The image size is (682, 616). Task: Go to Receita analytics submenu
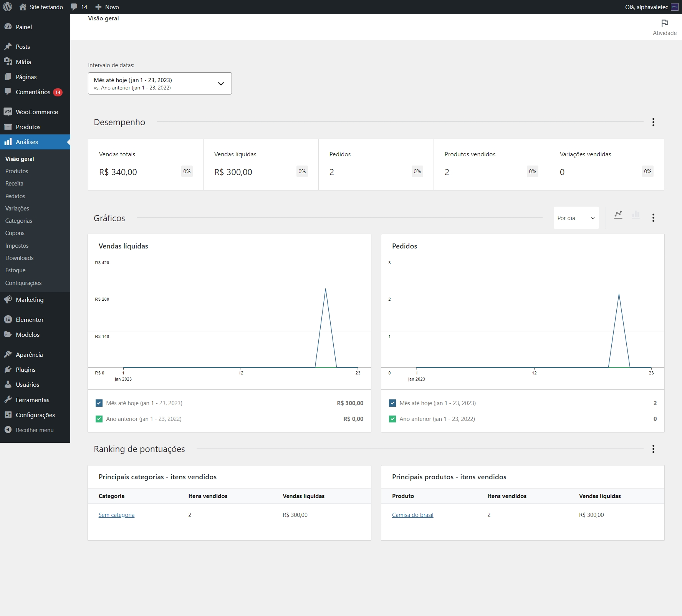tap(14, 184)
